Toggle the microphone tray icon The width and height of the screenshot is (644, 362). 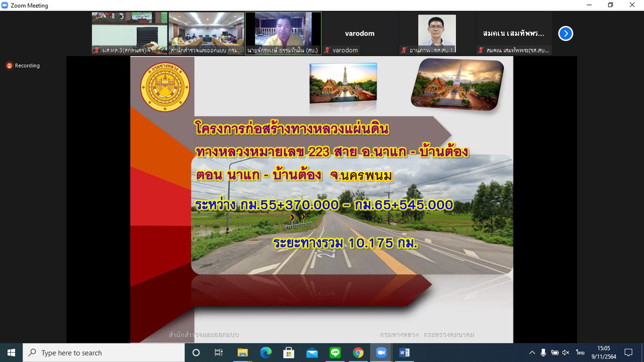pos(543,353)
